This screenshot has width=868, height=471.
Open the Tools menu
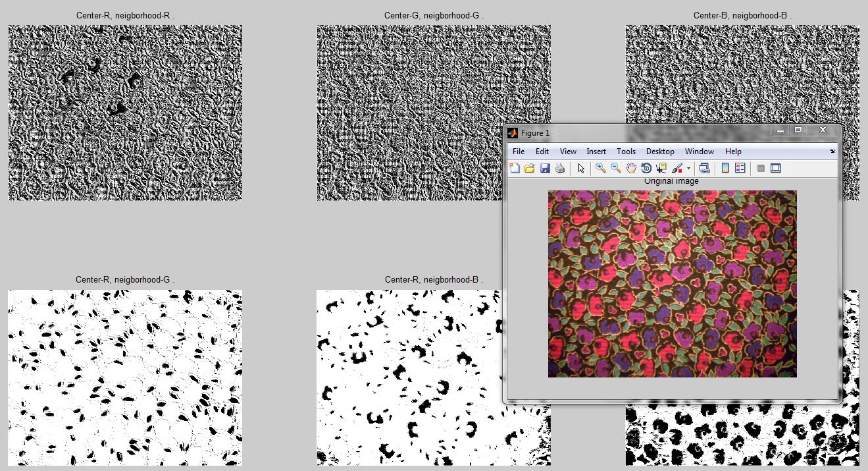pyautogui.click(x=626, y=152)
